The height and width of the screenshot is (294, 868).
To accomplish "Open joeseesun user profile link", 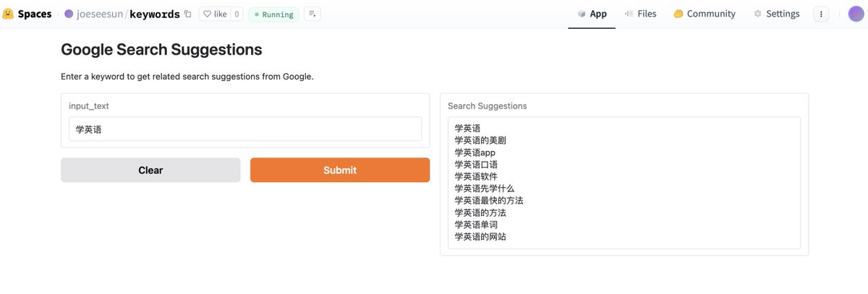I will coord(100,14).
